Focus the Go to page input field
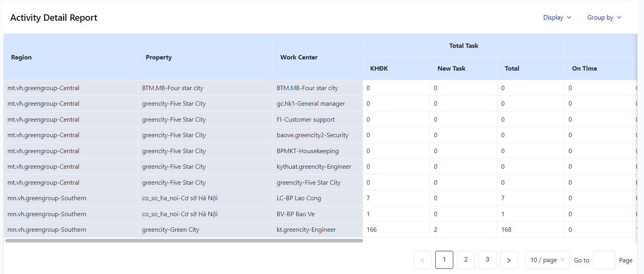 (x=604, y=260)
